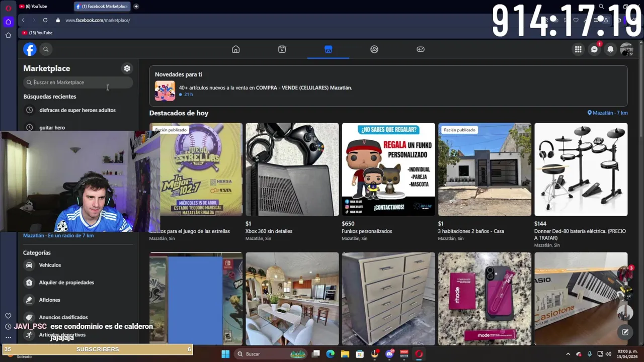Open the 3 habitaciones 2 baños house listing
The height and width of the screenshot is (362, 644).
coord(485,169)
